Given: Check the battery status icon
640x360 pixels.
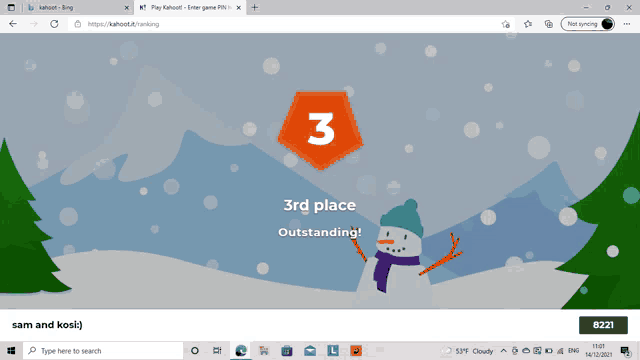Looking at the screenshot, I should click(x=549, y=351).
